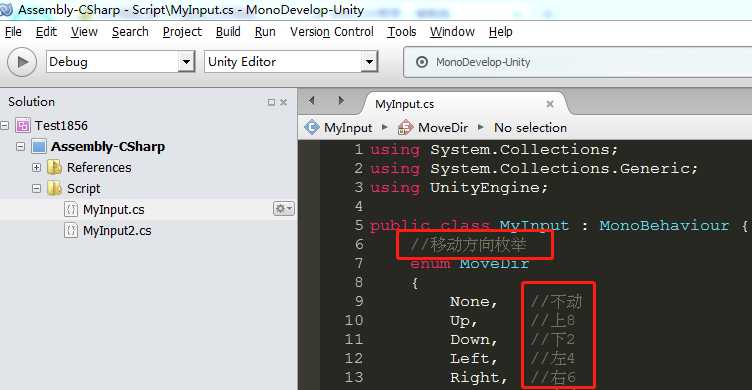752x390 pixels.
Task: Collapse the Script folder
Action: point(36,189)
